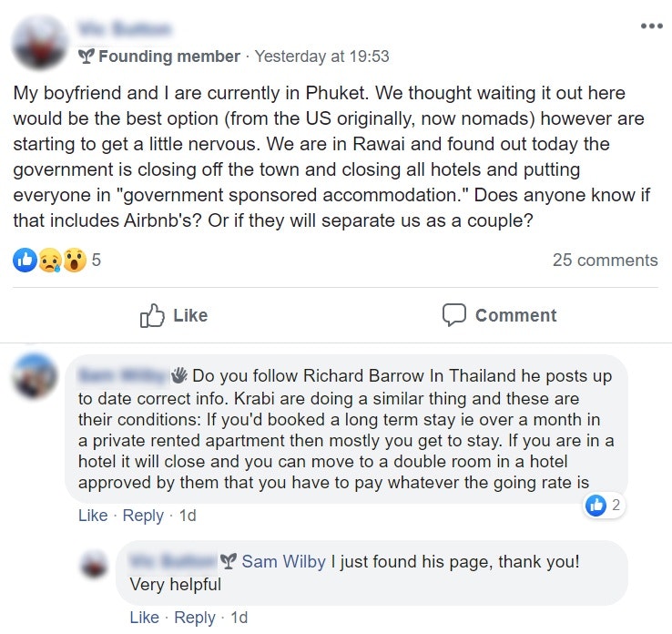Screen dimensions: 672x634
Task: Click the Sam Wilby mention link
Action: tap(283, 561)
